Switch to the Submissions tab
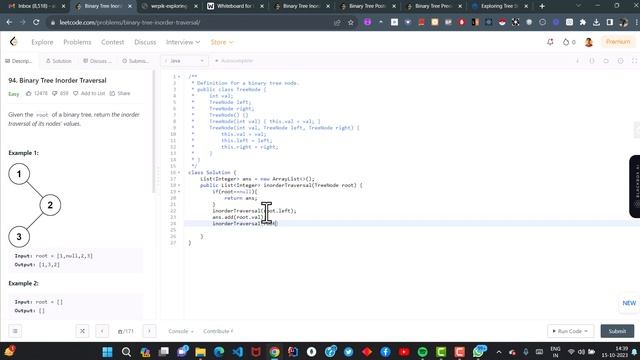This screenshot has height=360, width=640. [x=136, y=61]
